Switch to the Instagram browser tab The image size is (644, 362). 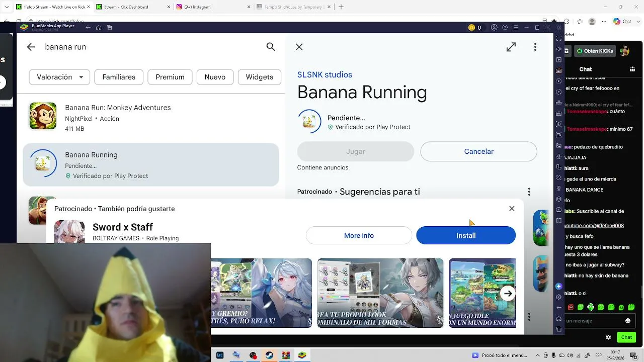pos(213,7)
